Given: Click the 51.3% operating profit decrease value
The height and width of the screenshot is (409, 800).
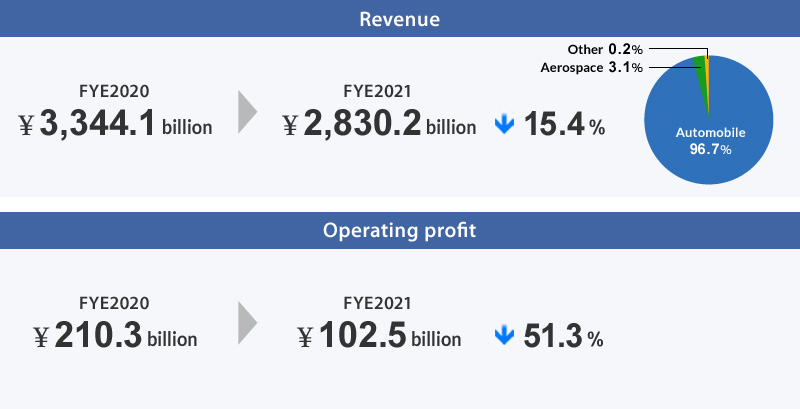Looking at the screenshot, I should (x=563, y=336).
